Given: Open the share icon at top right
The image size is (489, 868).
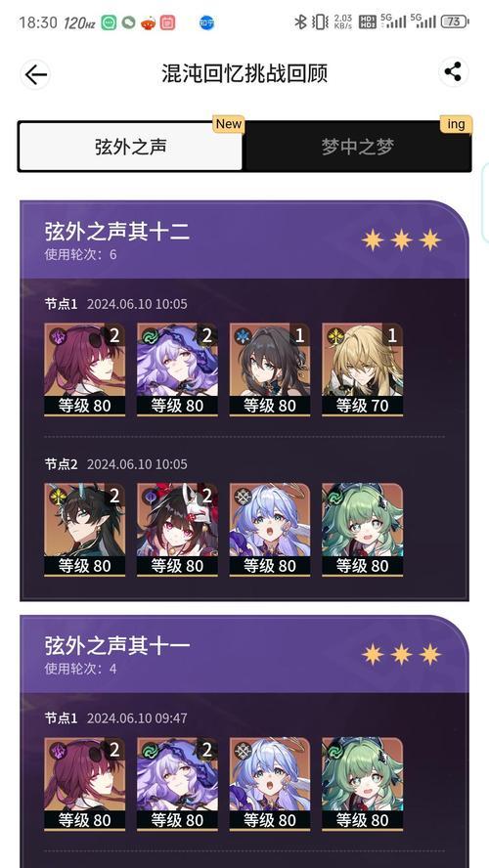Looking at the screenshot, I should tap(453, 72).
